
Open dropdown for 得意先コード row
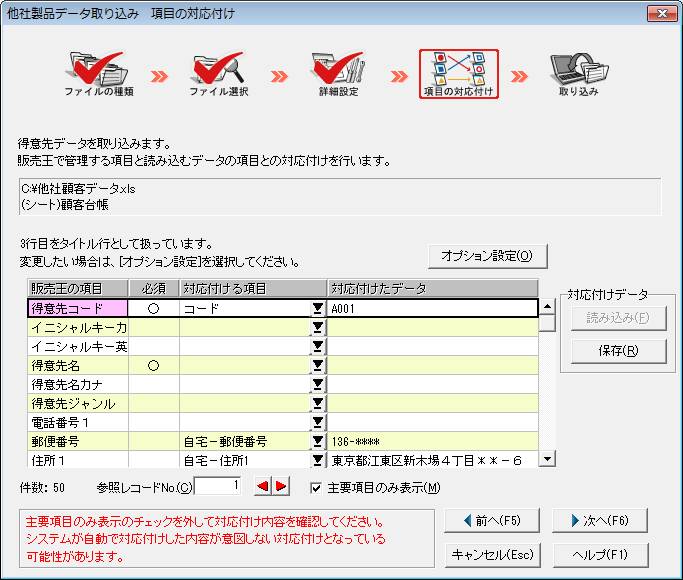(x=318, y=308)
